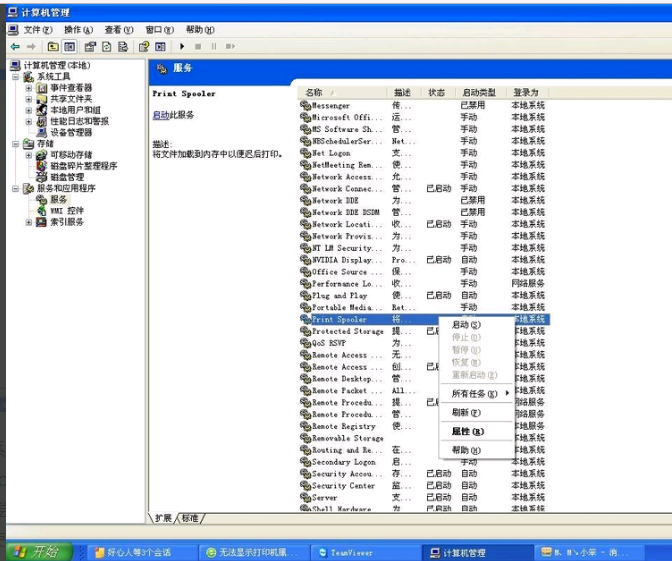Select 本地用户和组 tree item
Screen dimensions: 672x561
75,110
